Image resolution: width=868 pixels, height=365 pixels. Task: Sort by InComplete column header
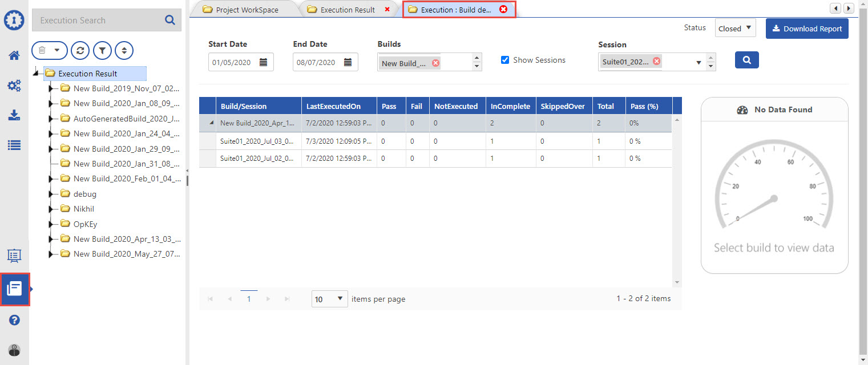tap(511, 106)
